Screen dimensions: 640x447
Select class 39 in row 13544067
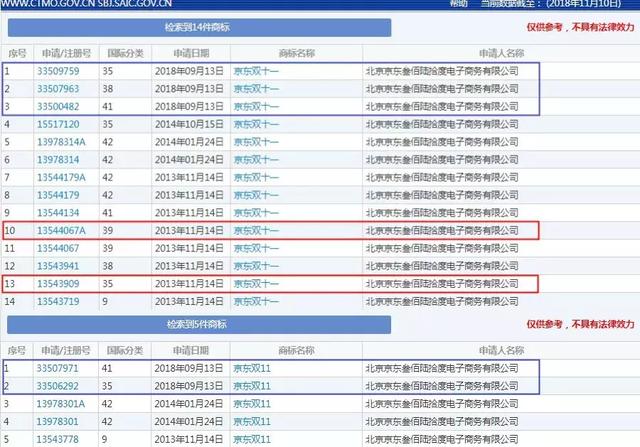(x=108, y=248)
